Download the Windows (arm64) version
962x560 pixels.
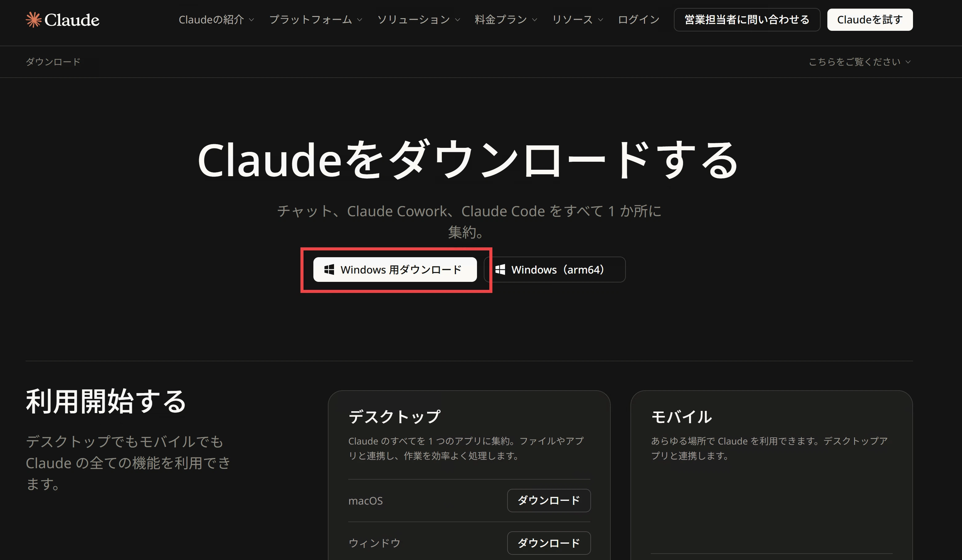pyautogui.click(x=555, y=270)
